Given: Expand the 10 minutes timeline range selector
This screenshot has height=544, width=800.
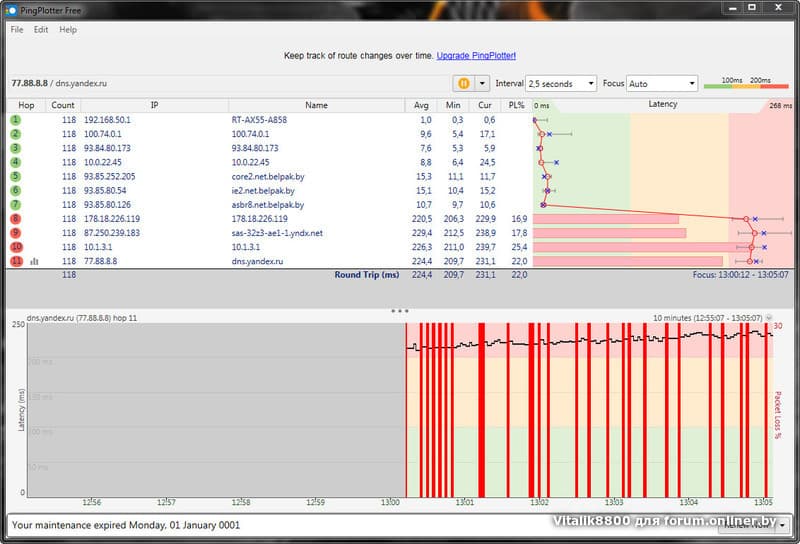Looking at the screenshot, I should pos(768,317).
